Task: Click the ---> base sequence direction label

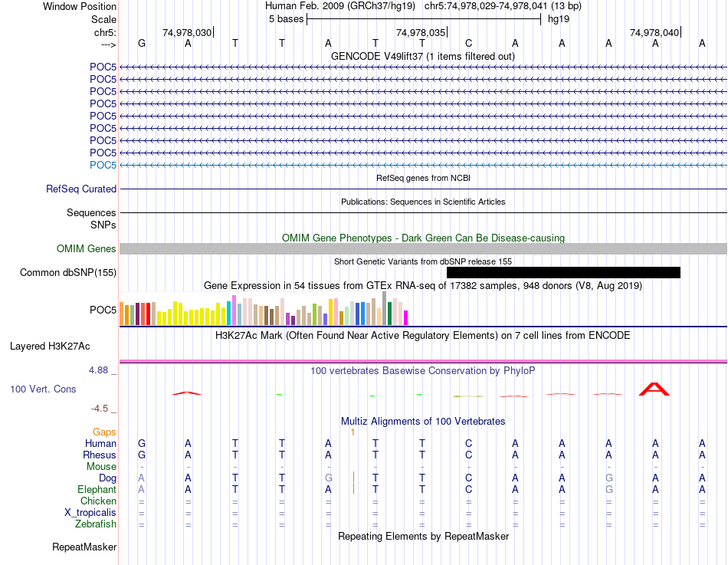Action: pos(109,44)
